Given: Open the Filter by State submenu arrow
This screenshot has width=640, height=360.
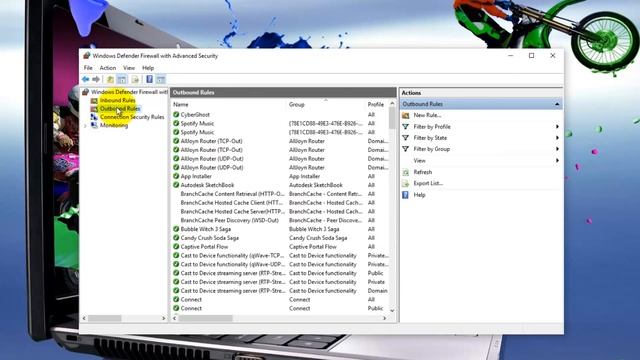Looking at the screenshot, I should (557, 138).
